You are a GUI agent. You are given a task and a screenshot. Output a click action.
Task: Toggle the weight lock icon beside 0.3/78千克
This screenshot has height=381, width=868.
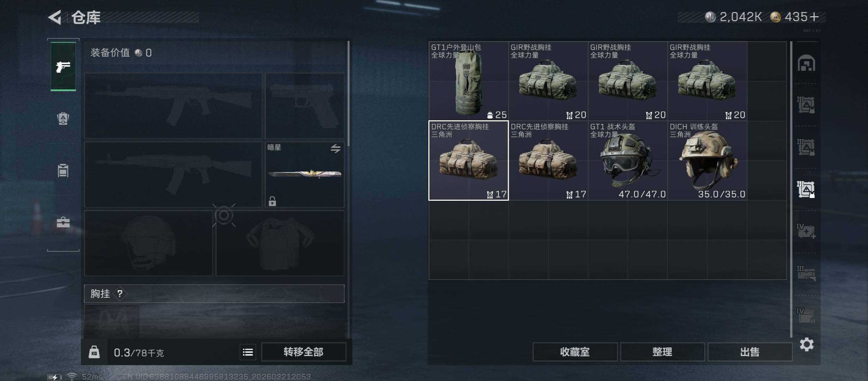tap(94, 352)
